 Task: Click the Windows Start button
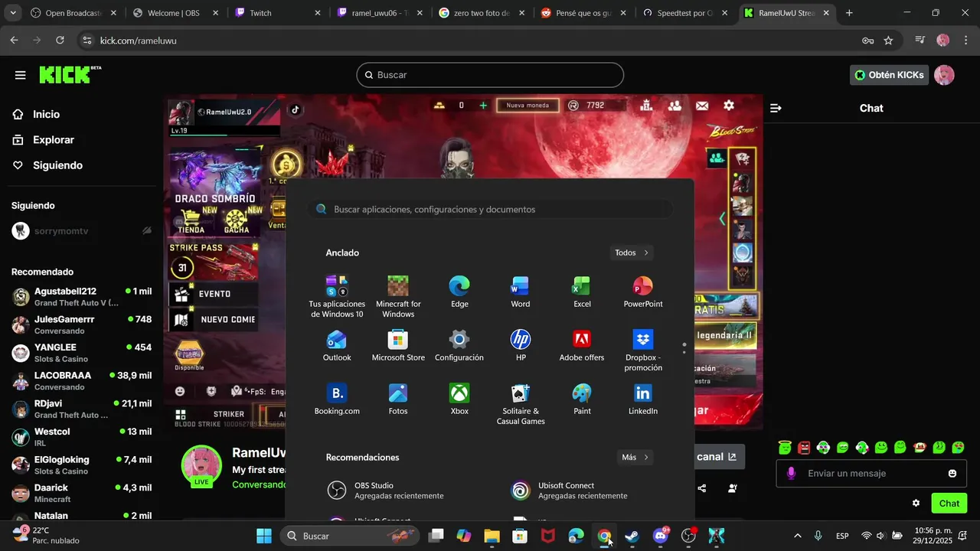pyautogui.click(x=264, y=536)
